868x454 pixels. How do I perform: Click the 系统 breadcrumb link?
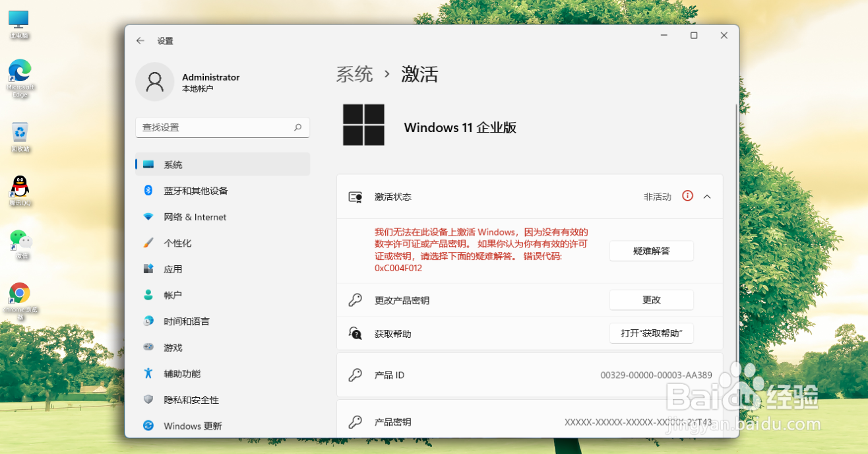(x=355, y=74)
